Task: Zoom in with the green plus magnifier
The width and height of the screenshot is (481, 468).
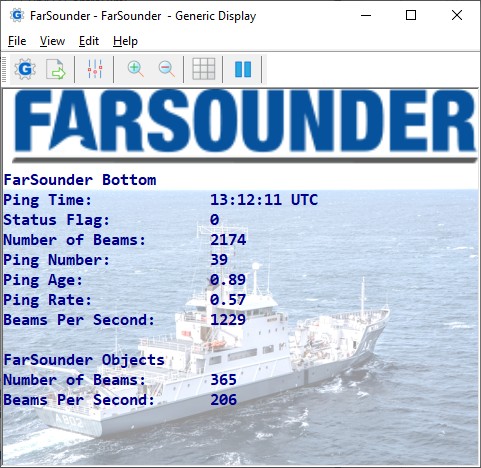Action: click(135, 69)
